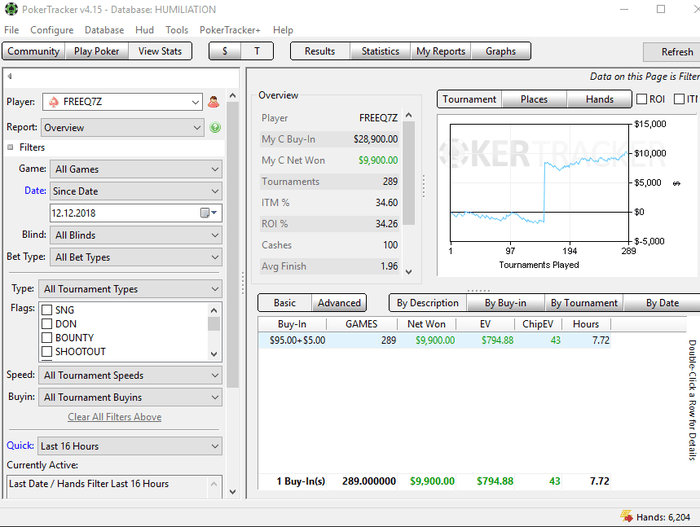Screen dimensions: 700x527
Task: Select the $ cash games button
Action: click(225, 51)
